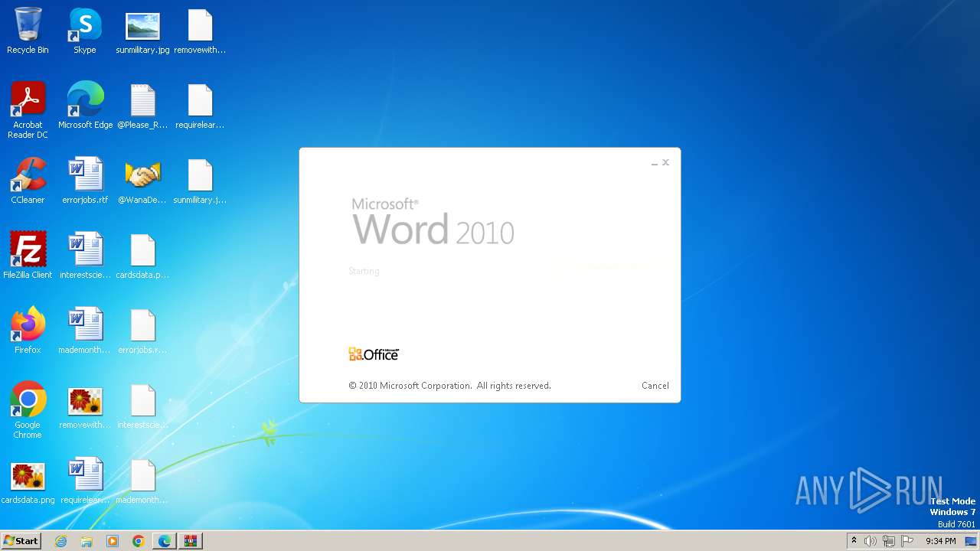
Task: Select the cardsdata.png flower image file
Action: point(28,481)
